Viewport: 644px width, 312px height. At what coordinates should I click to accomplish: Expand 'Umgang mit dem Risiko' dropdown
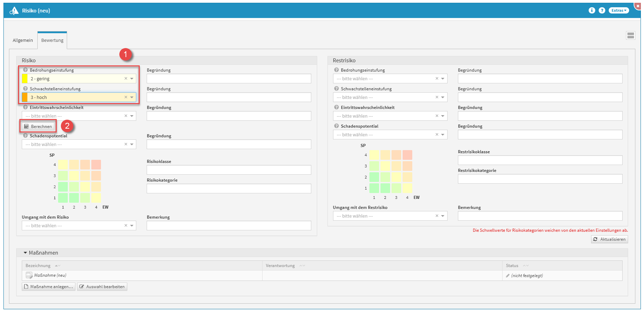[132, 226]
